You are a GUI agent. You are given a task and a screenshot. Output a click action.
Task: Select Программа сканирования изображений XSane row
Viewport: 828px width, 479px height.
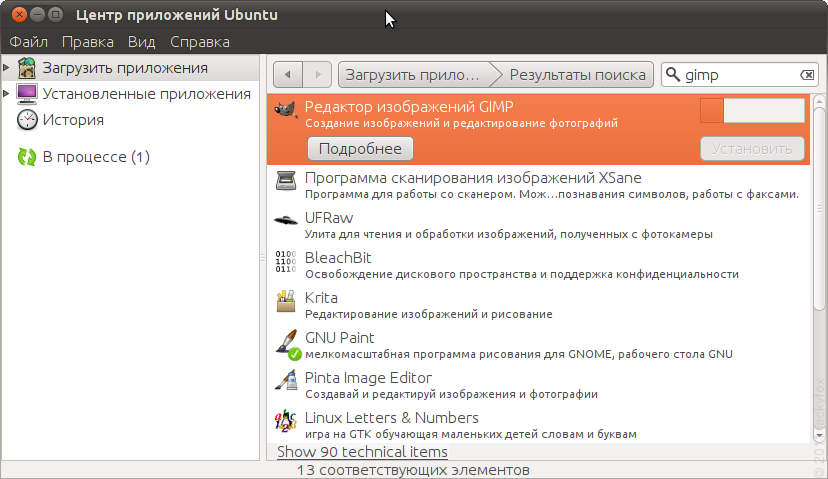coord(538,185)
